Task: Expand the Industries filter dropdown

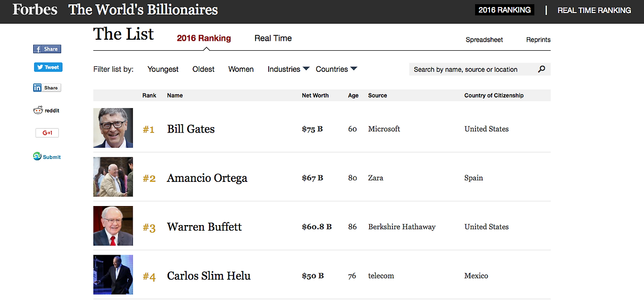Action: 288,69
